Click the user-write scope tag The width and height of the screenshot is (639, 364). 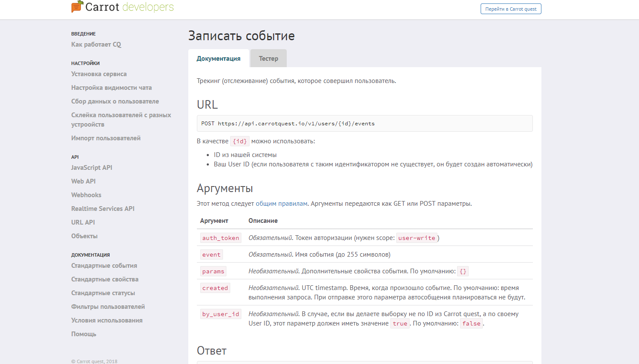[416, 238]
